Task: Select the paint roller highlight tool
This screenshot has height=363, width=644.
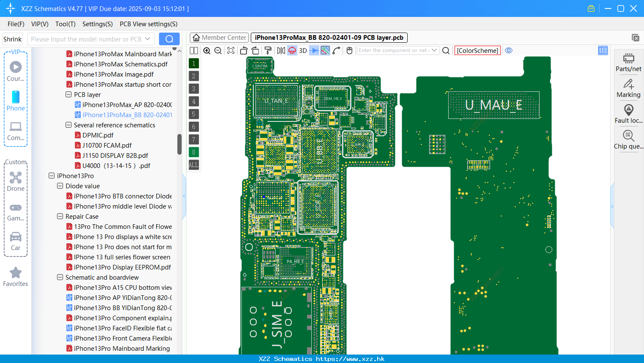Action: tap(268, 50)
